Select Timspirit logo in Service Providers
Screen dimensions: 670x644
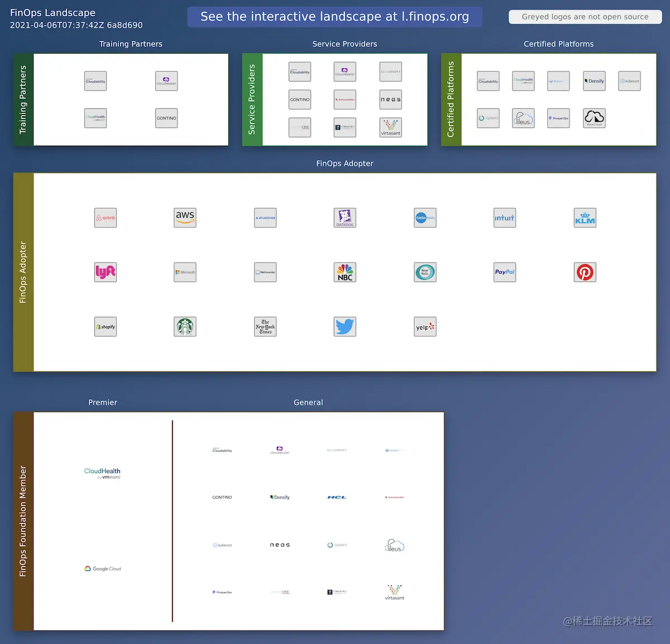(x=345, y=127)
